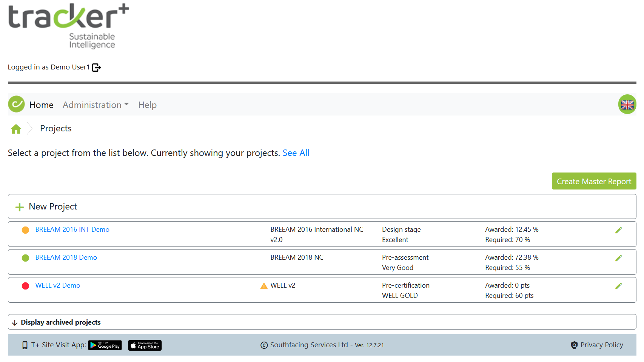Open the App Store download badge
This screenshot has width=644, height=362.
coord(145,345)
